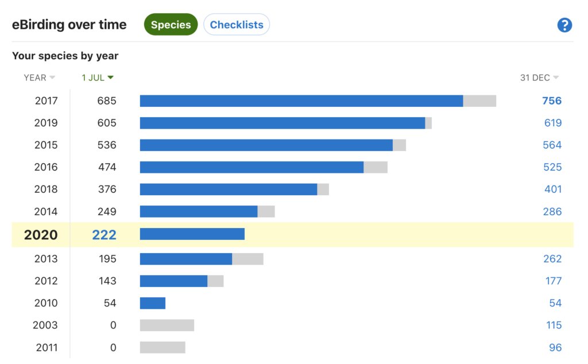View the 525 species list for 2016
Screen dimensions: 588x364
coord(552,167)
